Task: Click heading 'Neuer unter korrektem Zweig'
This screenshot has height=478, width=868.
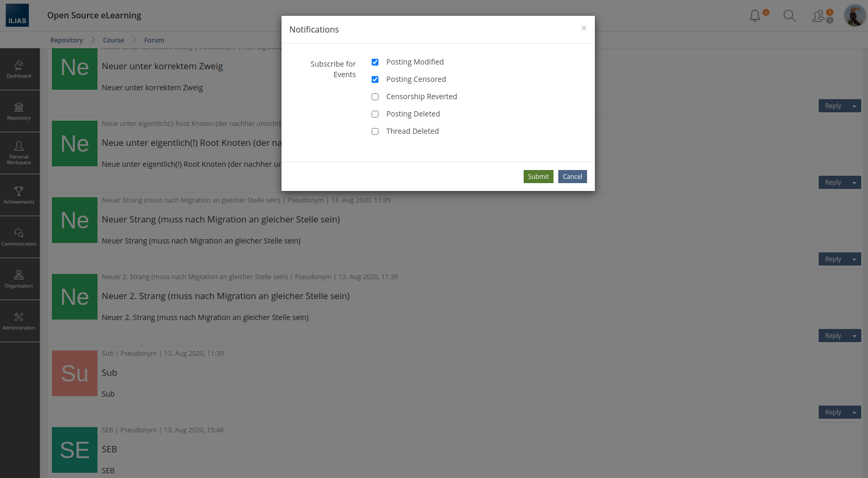Action: tap(162, 66)
